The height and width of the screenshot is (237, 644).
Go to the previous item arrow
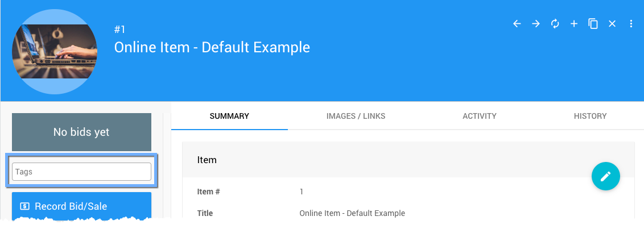point(517,24)
